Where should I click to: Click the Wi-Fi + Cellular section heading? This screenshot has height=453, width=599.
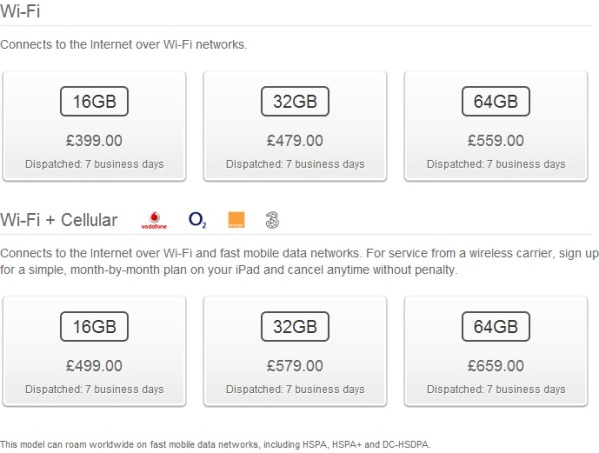coord(59,220)
